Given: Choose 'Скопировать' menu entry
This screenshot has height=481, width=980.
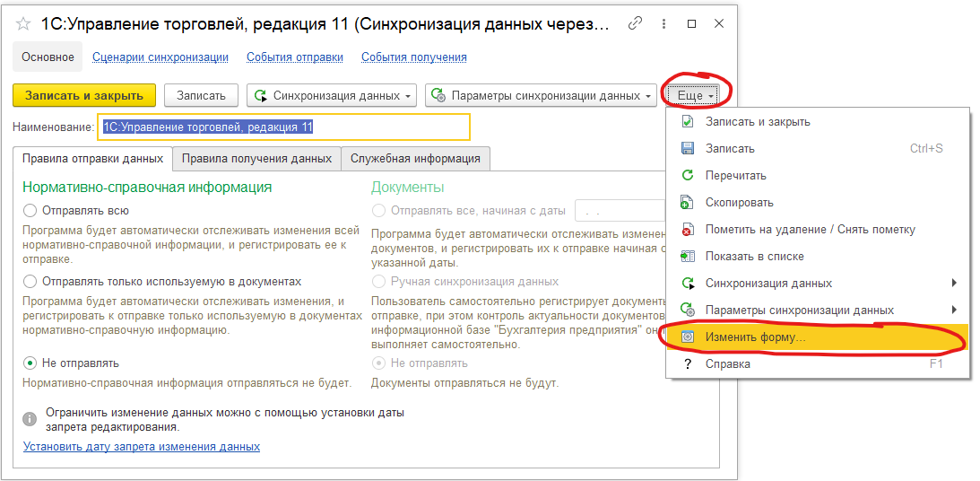Looking at the screenshot, I should coord(818,202).
